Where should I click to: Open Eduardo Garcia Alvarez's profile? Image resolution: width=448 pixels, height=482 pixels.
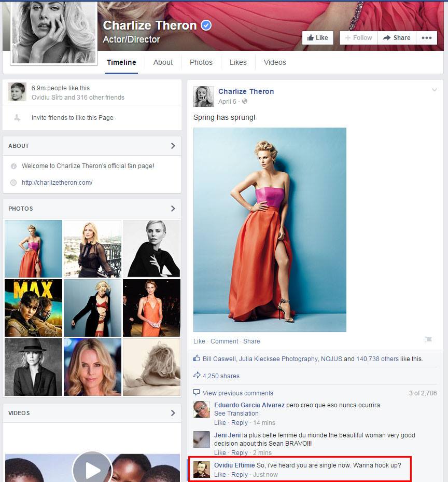pos(249,405)
